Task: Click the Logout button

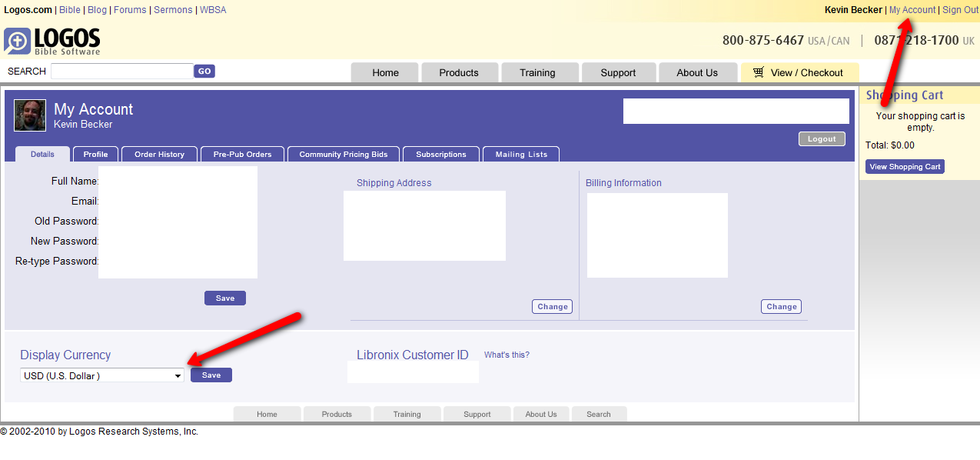Action: coord(822,139)
